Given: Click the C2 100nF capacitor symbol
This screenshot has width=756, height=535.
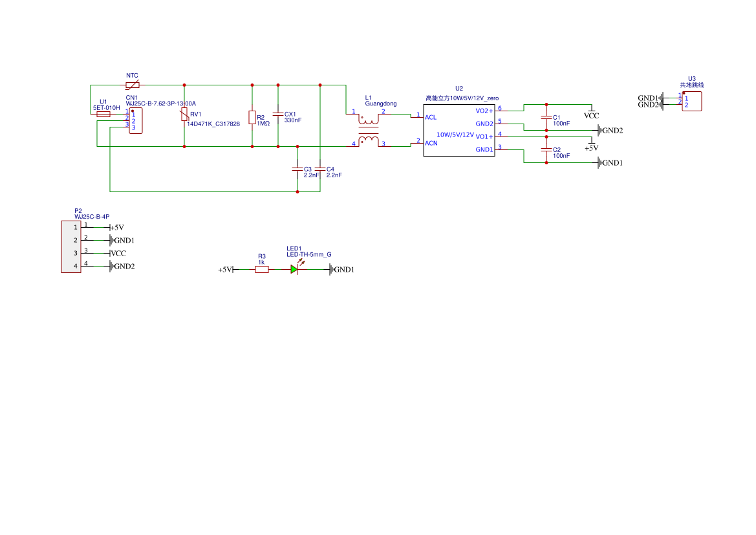Looking at the screenshot, I should 546,149.
